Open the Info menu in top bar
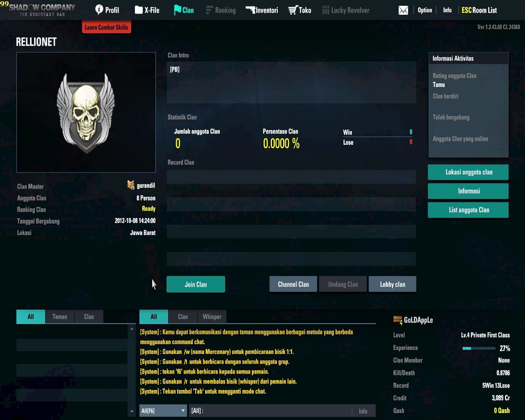 click(x=447, y=10)
